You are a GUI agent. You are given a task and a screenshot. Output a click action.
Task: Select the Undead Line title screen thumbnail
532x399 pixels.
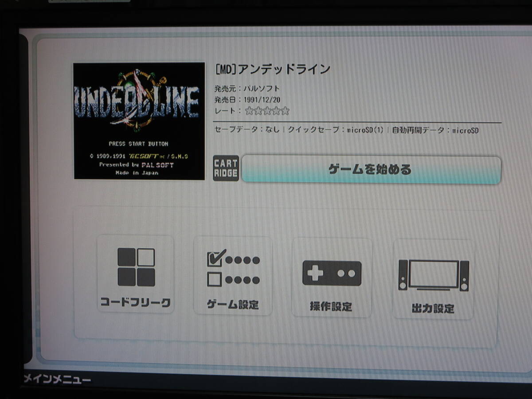(x=139, y=121)
